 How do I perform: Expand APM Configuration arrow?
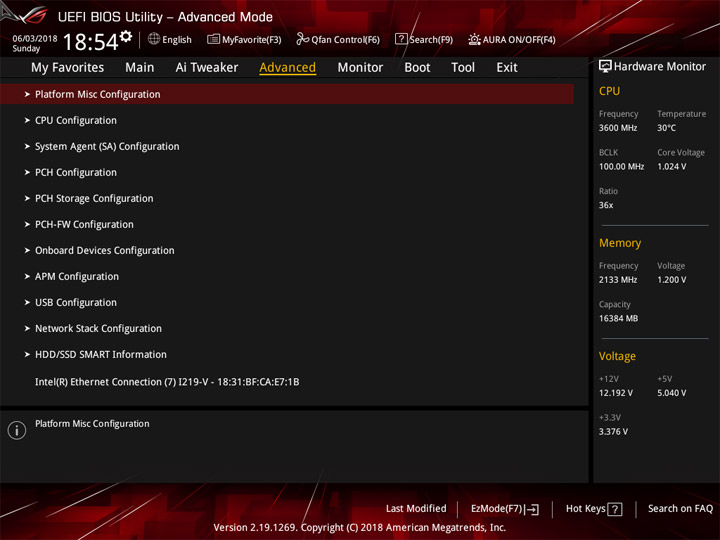click(x=27, y=276)
